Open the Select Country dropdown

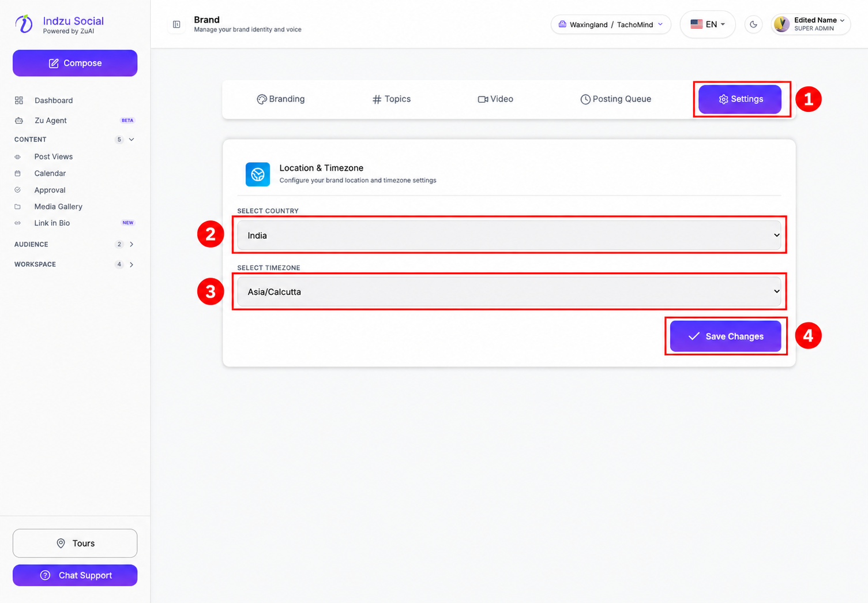tap(509, 235)
